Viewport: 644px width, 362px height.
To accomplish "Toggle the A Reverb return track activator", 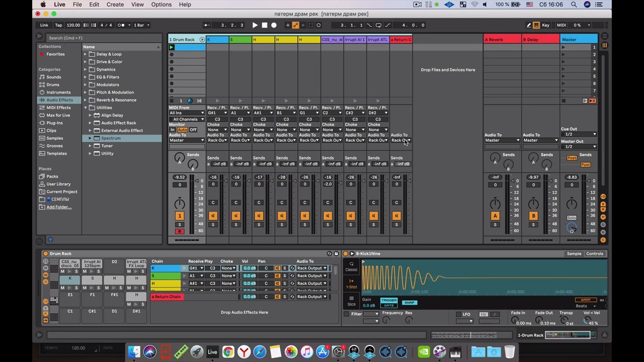I will click(495, 216).
